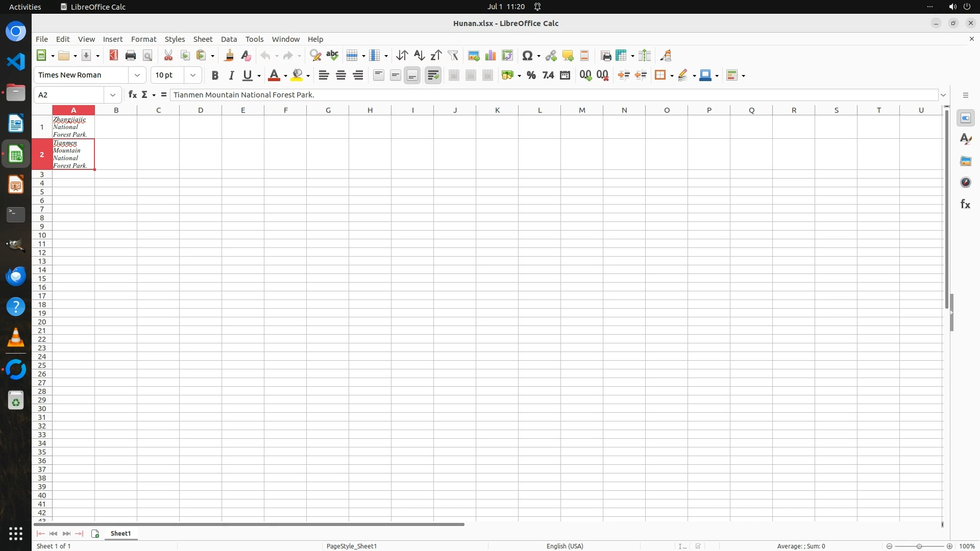Viewport: 980px width, 551px height.
Task: Open the Format menu
Action: click(143, 39)
